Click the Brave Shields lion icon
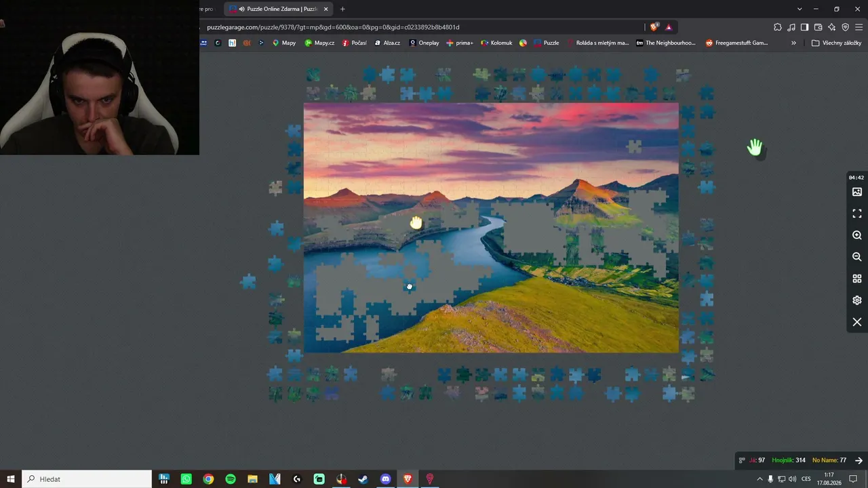This screenshot has height=488, width=868. coord(654,27)
